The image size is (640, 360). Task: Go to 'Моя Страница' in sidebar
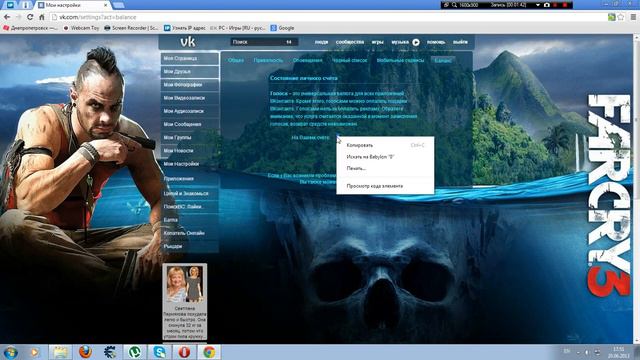(x=190, y=58)
